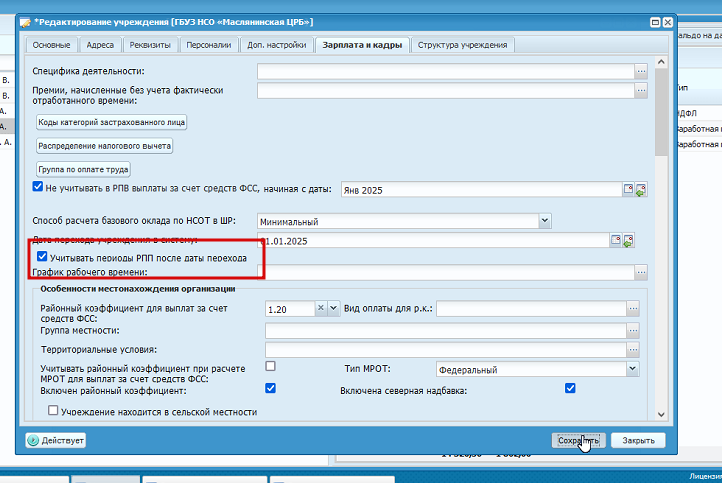Click Коды категорий застрахованного лица button
The height and width of the screenshot is (483, 722).
click(111, 122)
